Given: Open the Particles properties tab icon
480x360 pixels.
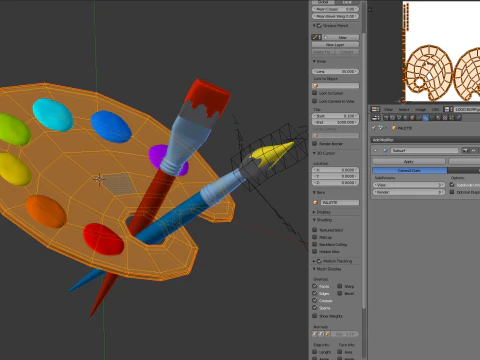Looking at the screenshot, I should [451, 118].
